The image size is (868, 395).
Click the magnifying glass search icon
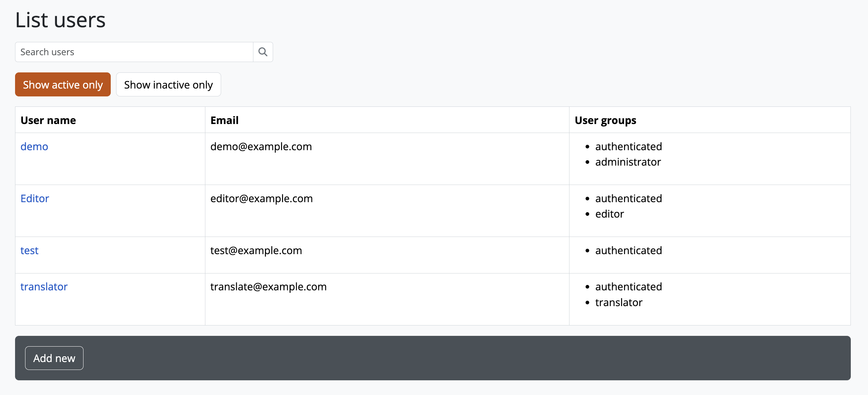click(x=263, y=52)
